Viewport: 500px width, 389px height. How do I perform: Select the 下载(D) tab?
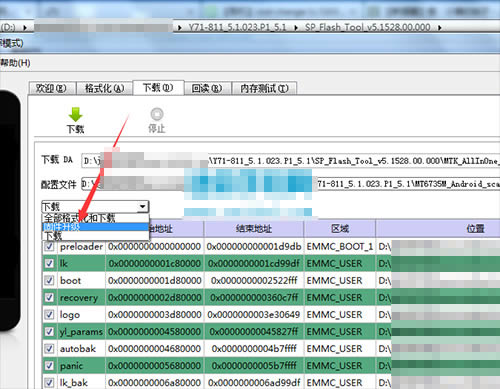click(x=158, y=88)
